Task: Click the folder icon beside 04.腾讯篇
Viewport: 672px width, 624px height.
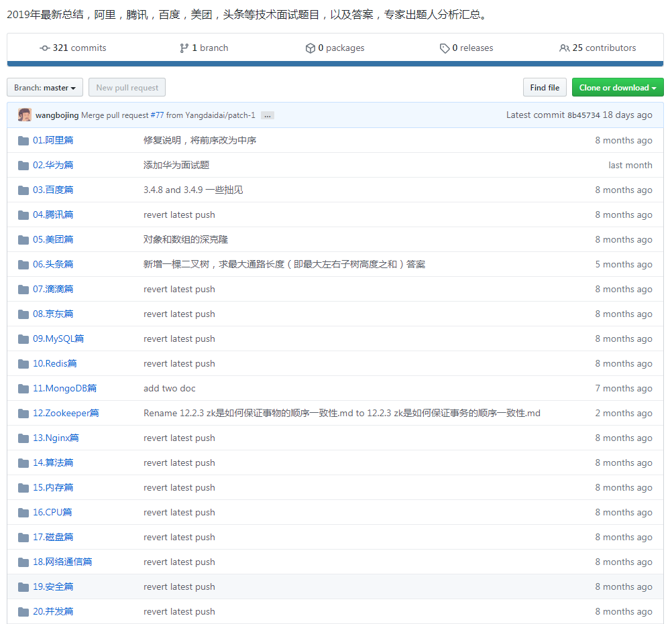Action: click(23, 215)
